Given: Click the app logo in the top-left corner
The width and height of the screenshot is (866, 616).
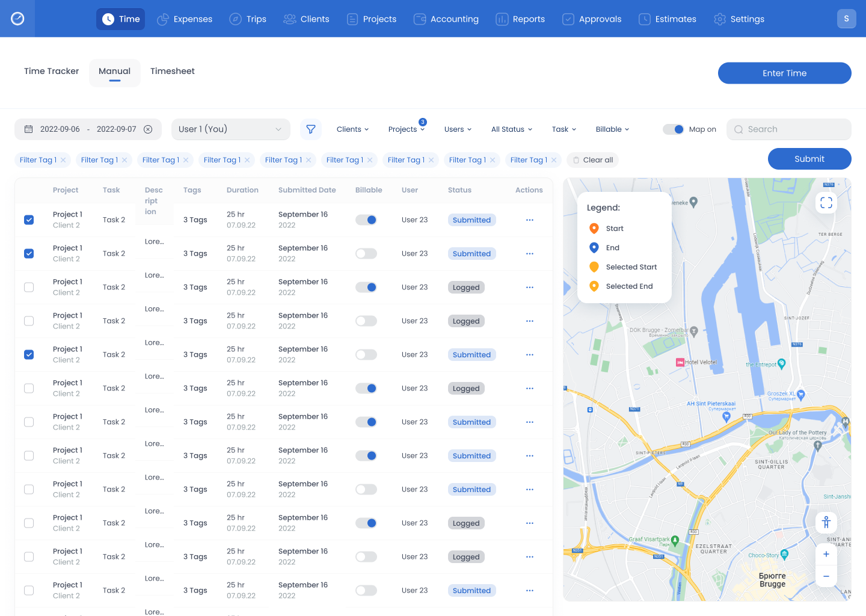Looking at the screenshot, I should pos(17,19).
